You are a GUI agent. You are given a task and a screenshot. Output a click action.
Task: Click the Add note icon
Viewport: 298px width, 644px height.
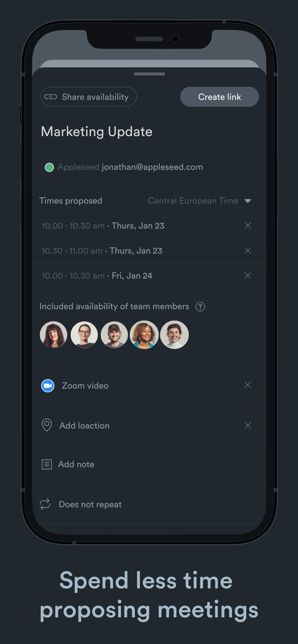click(47, 464)
